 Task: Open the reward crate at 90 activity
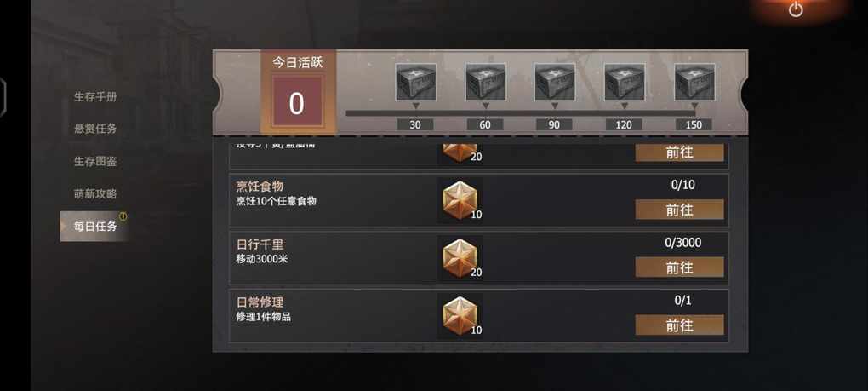pos(555,82)
